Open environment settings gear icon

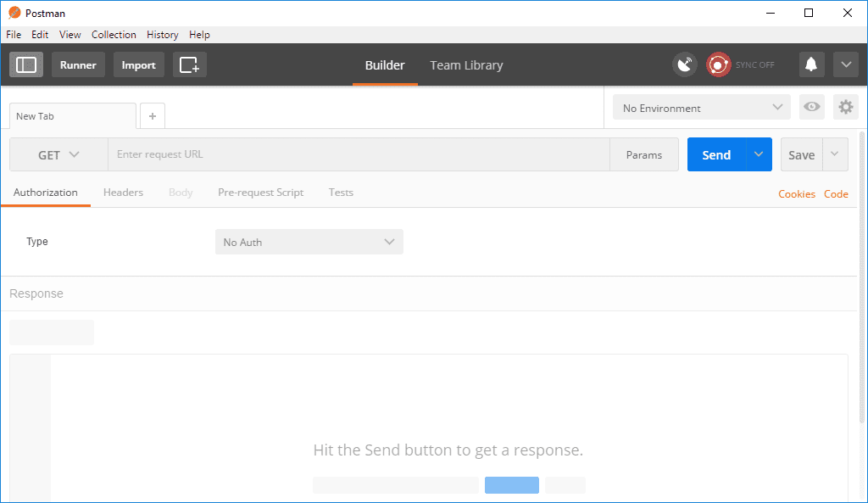click(x=846, y=107)
